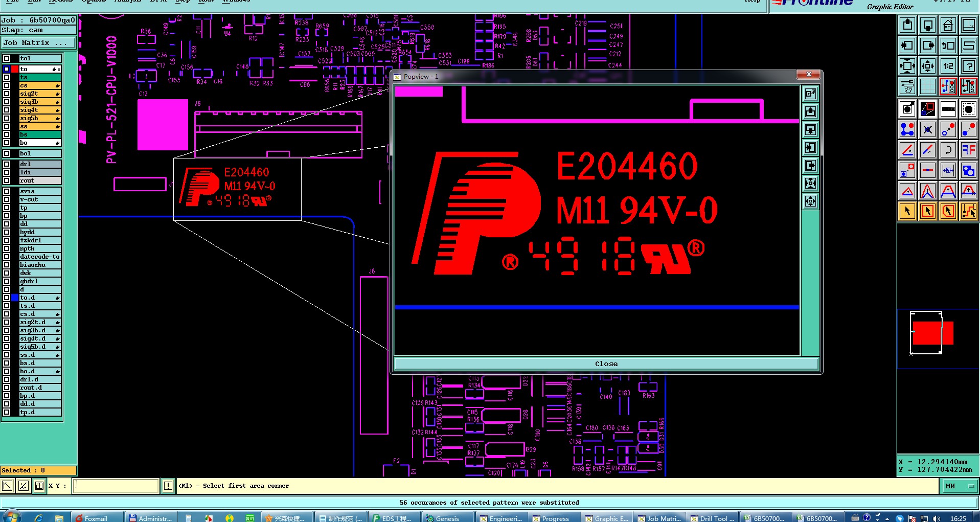Image resolution: width=980 pixels, height=522 pixels.
Task: Click the pan up arrow in the right toolbar
Action: (907, 25)
